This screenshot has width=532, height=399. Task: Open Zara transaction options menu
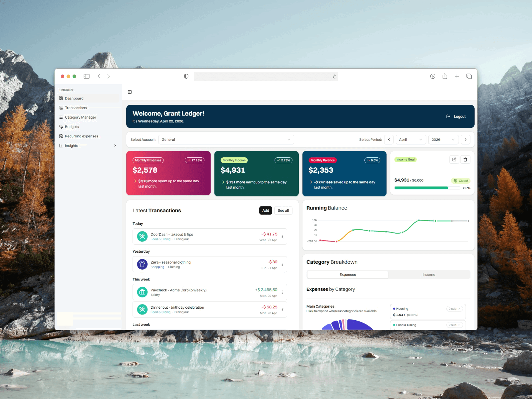point(282,264)
